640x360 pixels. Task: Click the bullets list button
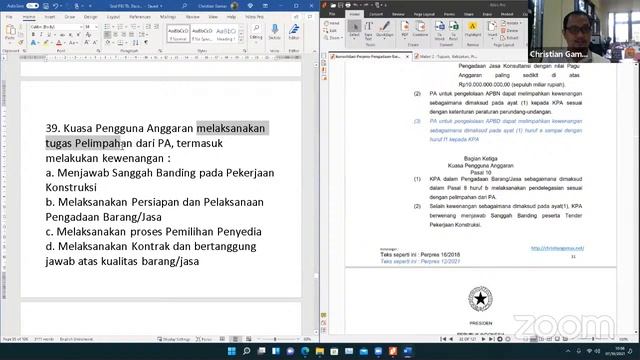click(x=107, y=27)
